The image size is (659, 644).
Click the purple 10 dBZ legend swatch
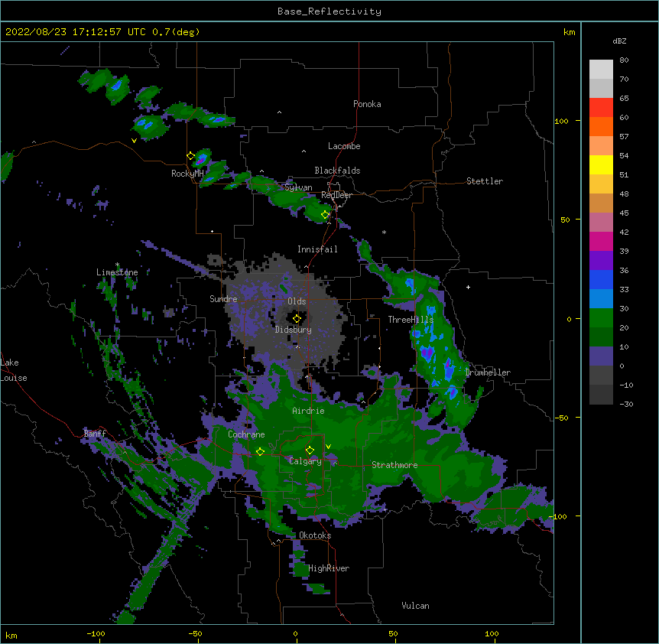[601, 356]
